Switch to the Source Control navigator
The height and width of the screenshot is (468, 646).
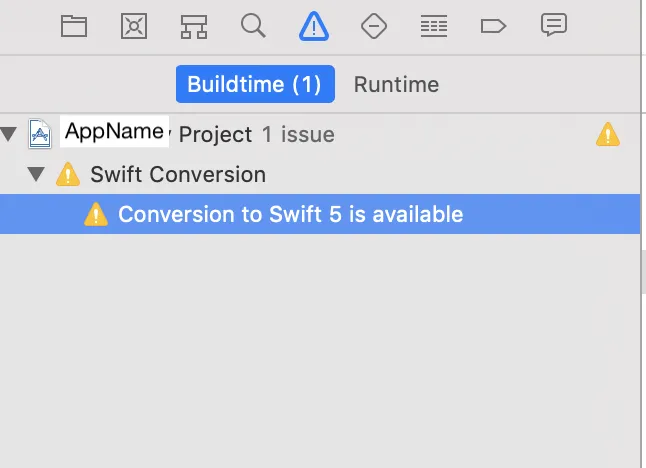point(134,26)
